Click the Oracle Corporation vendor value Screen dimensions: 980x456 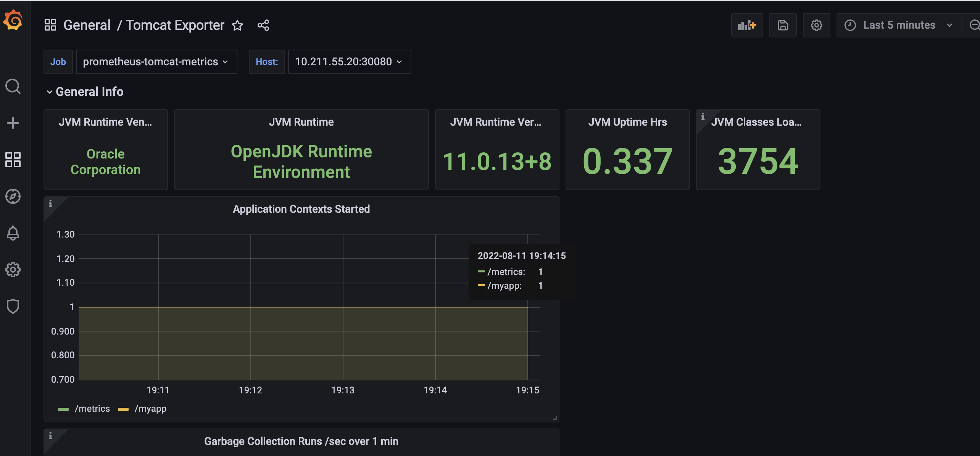(x=106, y=162)
